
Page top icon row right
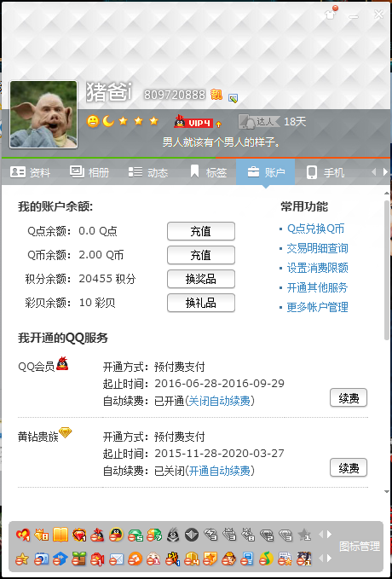point(329,534)
